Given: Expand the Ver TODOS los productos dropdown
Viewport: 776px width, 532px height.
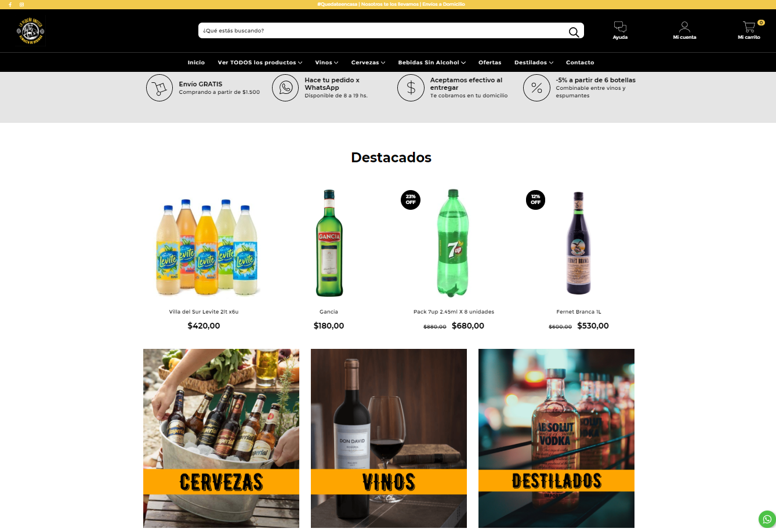Looking at the screenshot, I should pos(260,63).
